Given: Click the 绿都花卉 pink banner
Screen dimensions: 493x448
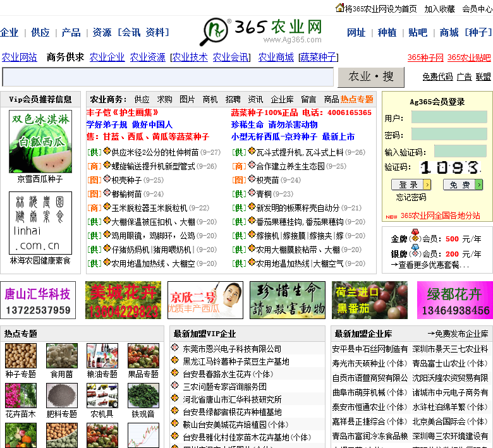Looking at the screenshot, I should click(455, 300).
